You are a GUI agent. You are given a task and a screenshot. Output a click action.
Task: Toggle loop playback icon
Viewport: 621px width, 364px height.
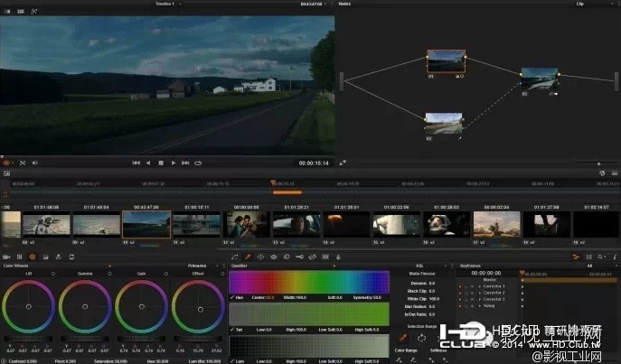coord(198,163)
